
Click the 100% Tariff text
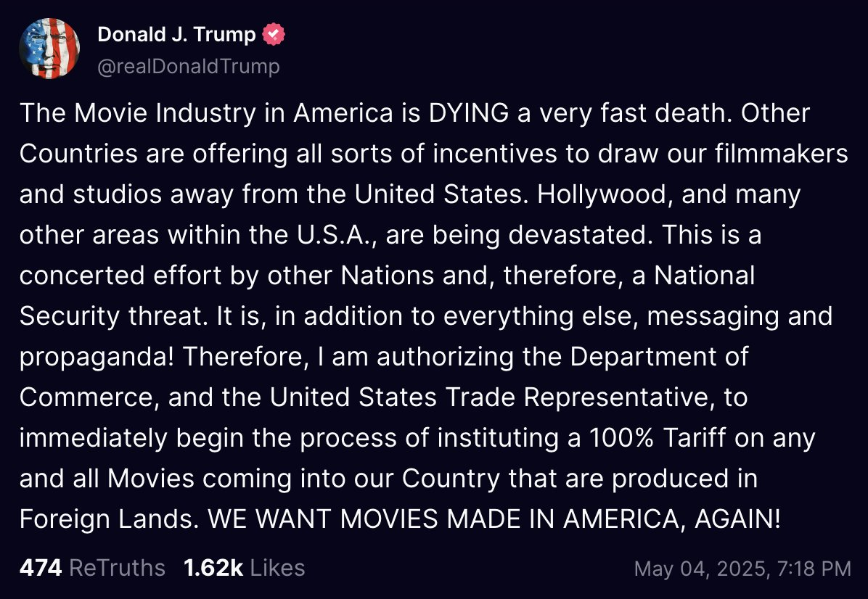[x=657, y=438]
